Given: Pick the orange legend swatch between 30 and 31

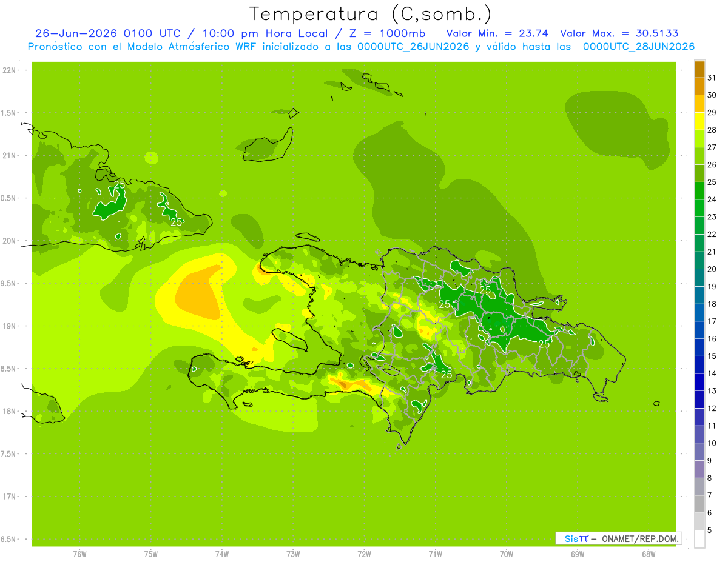Looking at the screenshot, I should pyautogui.click(x=699, y=87).
